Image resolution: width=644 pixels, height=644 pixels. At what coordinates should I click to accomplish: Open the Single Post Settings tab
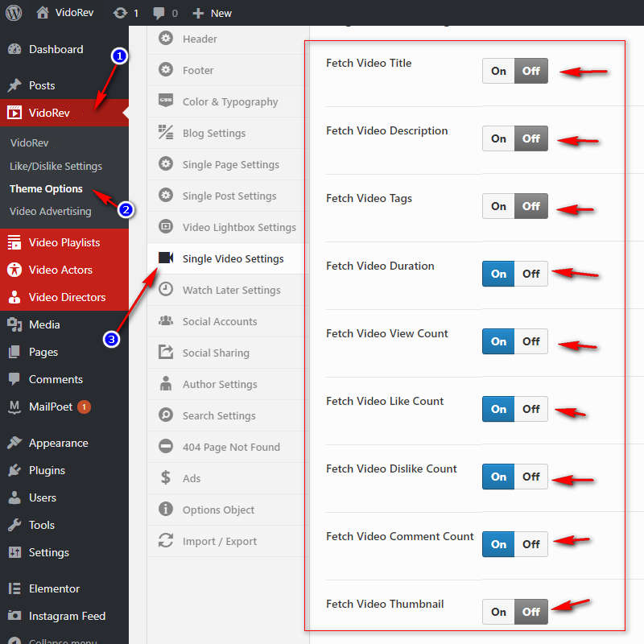tap(229, 196)
